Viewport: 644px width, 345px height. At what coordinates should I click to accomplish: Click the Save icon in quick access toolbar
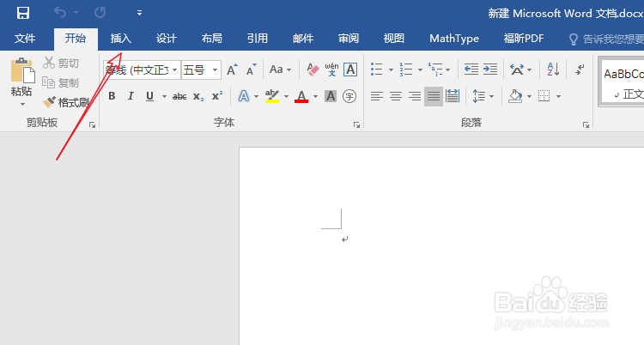[x=23, y=13]
